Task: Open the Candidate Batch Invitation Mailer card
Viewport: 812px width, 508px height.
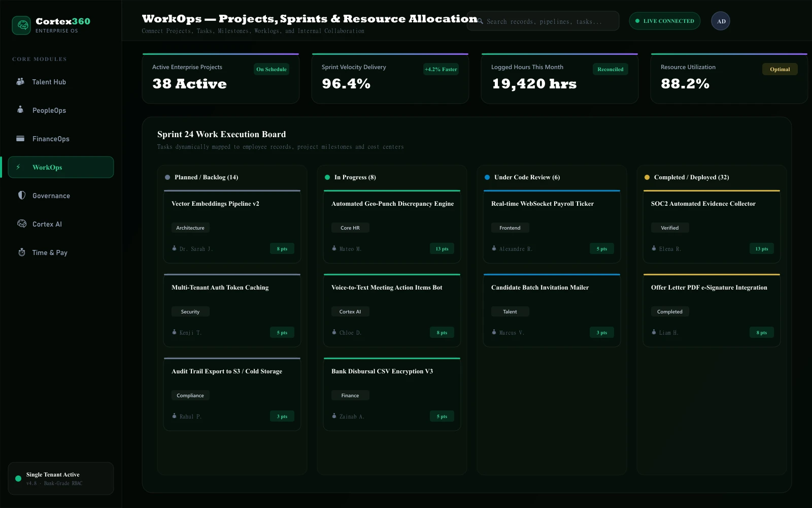Action: pos(552,310)
